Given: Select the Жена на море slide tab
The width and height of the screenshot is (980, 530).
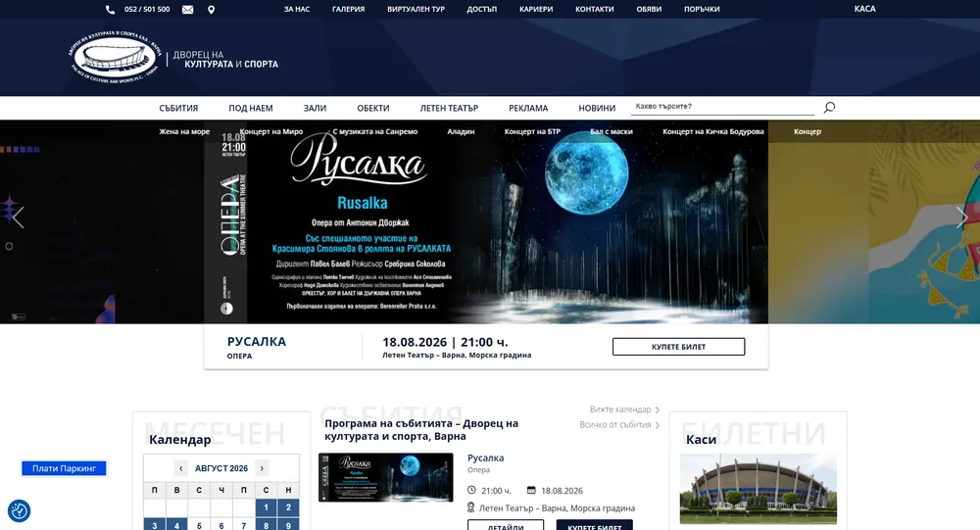Looking at the screenshot, I should click(x=184, y=132).
